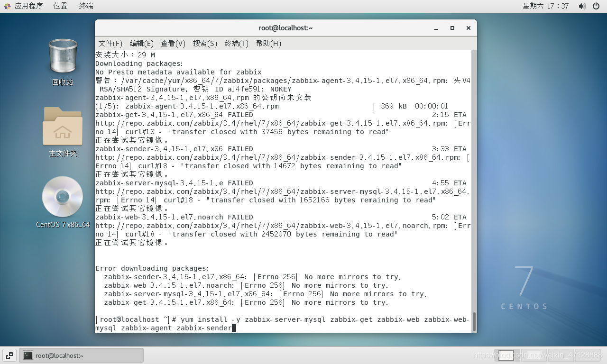
Task: Minimize the terminal window
Action: pyautogui.click(x=436, y=28)
